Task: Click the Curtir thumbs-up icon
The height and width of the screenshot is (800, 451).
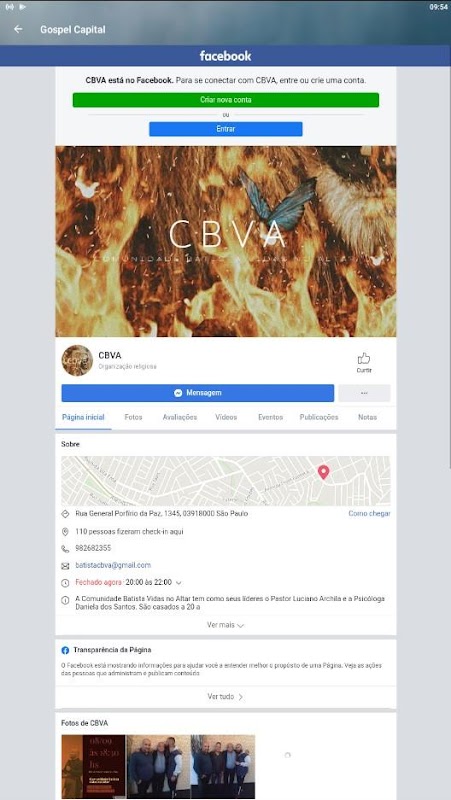Action: tap(364, 358)
